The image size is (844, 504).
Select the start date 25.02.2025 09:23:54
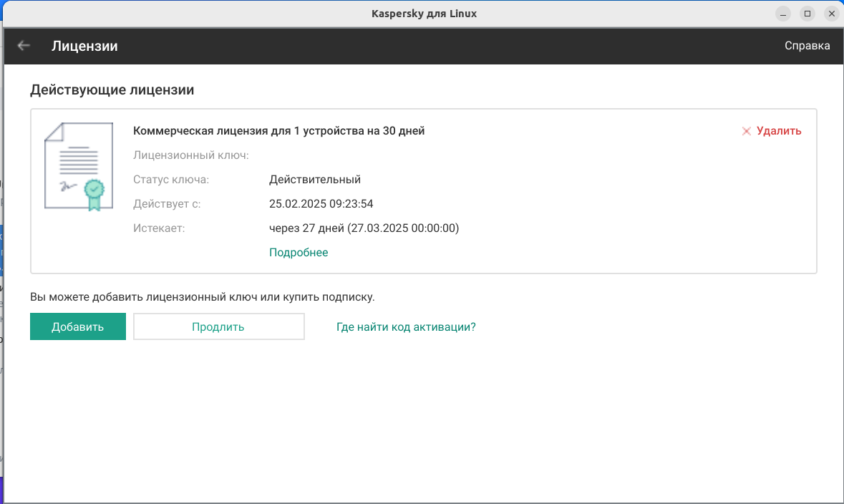(321, 203)
